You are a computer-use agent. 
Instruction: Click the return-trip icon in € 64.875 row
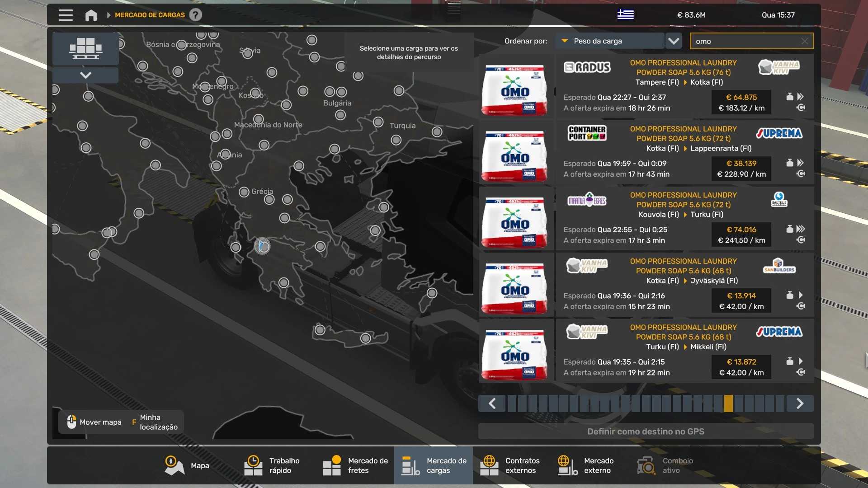pyautogui.click(x=801, y=108)
